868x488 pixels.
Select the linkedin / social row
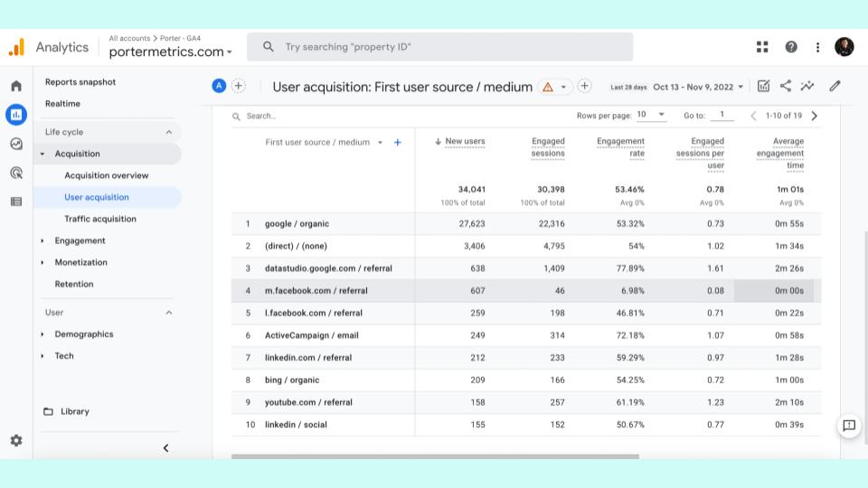[x=526, y=425]
